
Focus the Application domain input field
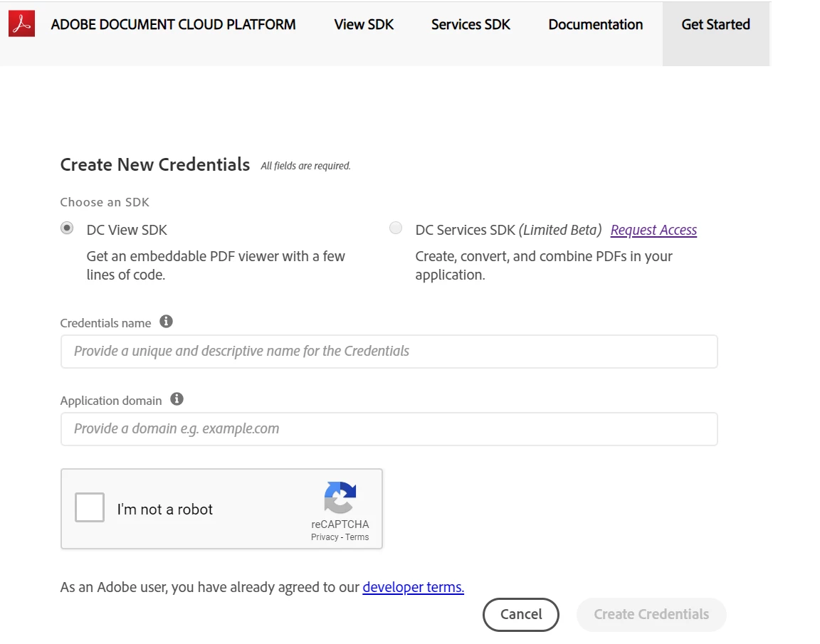click(389, 429)
